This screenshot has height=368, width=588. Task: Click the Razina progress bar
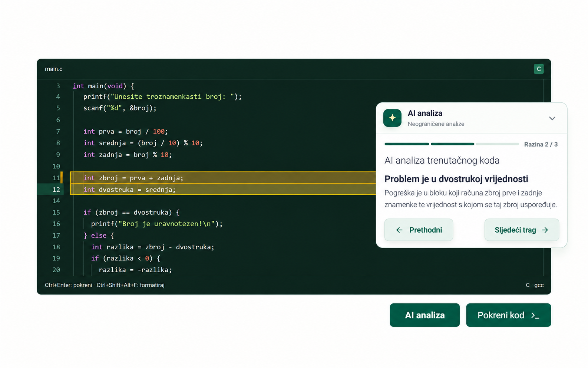point(452,144)
